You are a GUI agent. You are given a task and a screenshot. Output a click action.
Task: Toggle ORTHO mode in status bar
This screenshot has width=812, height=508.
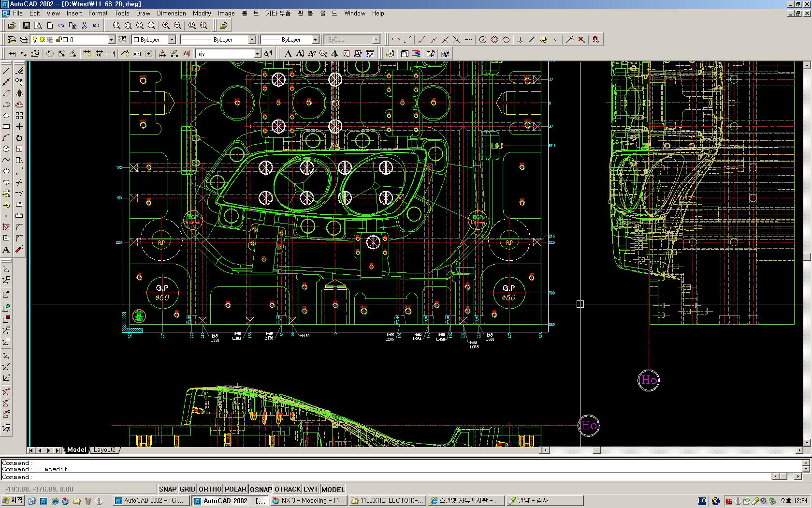[210, 489]
